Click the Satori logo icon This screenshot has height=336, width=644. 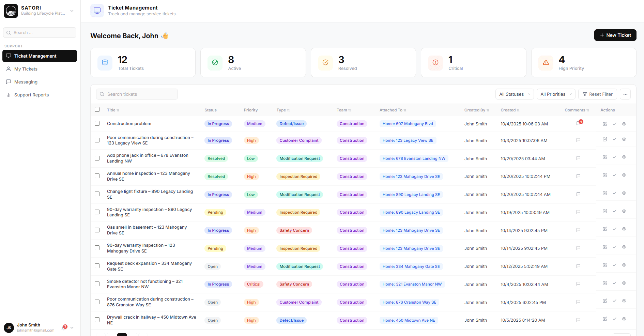coord(11,11)
